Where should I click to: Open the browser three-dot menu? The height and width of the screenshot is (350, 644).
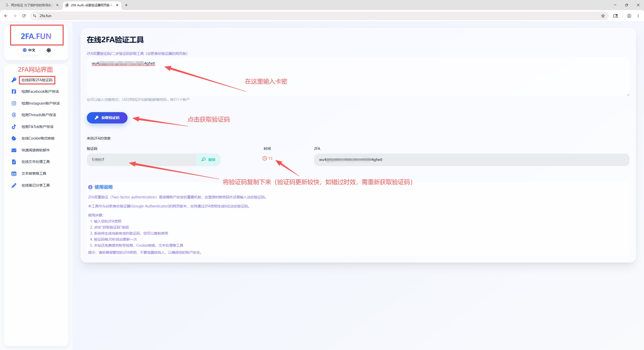coord(638,16)
